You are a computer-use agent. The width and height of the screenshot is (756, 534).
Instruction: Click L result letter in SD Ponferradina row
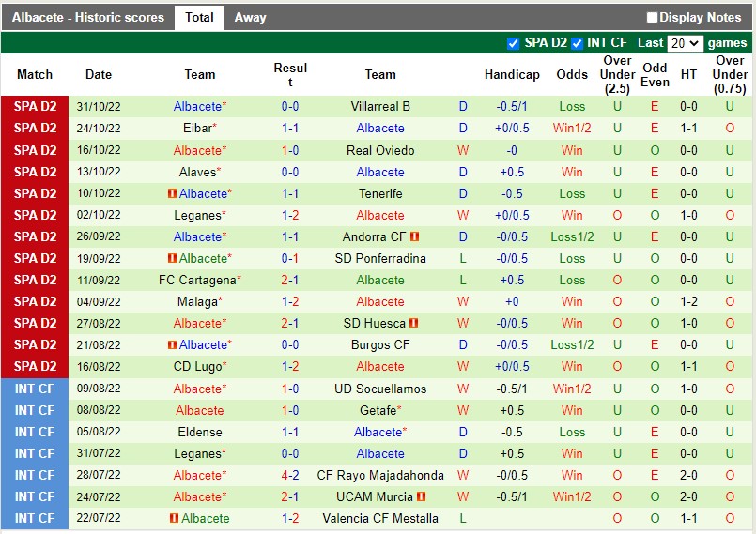(463, 259)
